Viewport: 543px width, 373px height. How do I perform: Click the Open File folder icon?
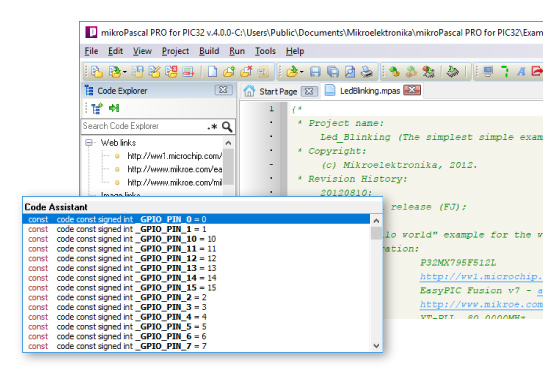tap(292, 71)
